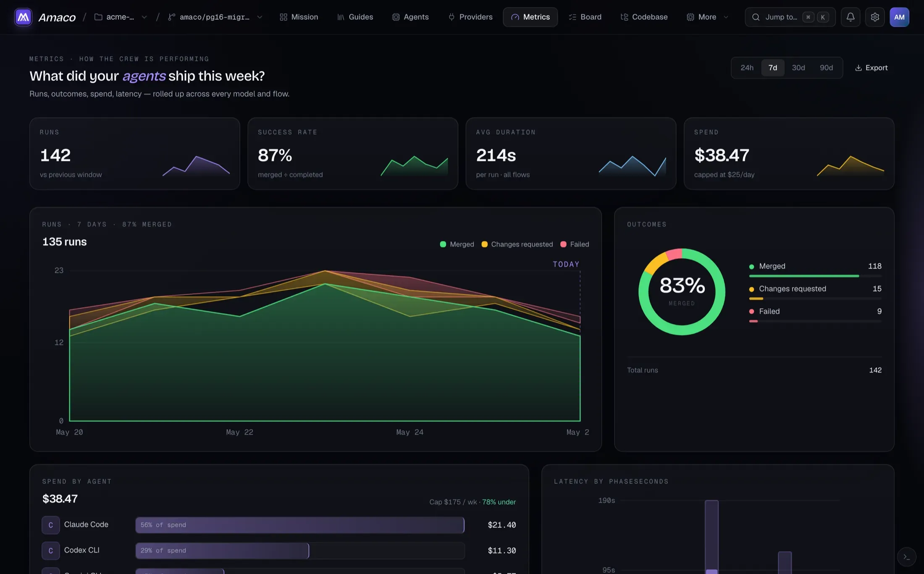Click the TODAY marker on runs chart
Screen dimensions: 924x574
[x=566, y=265]
